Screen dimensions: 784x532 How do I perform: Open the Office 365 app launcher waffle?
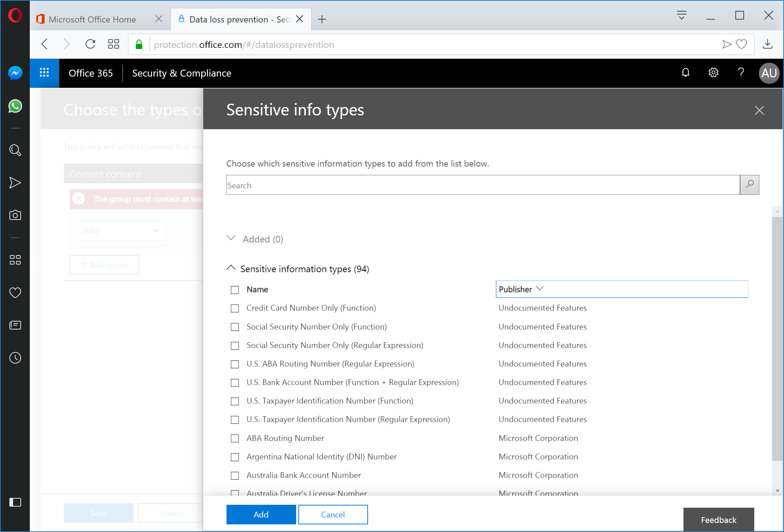click(44, 73)
